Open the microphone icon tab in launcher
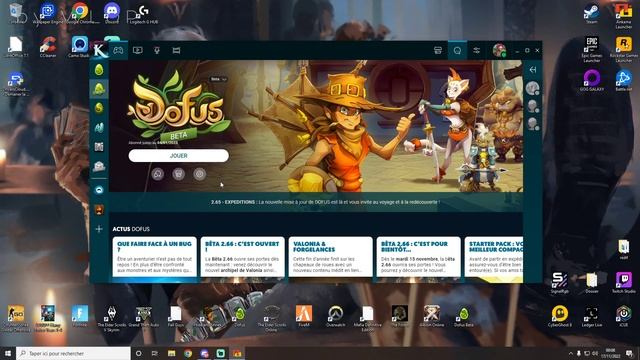The height and width of the screenshot is (360, 640). tap(157, 50)
